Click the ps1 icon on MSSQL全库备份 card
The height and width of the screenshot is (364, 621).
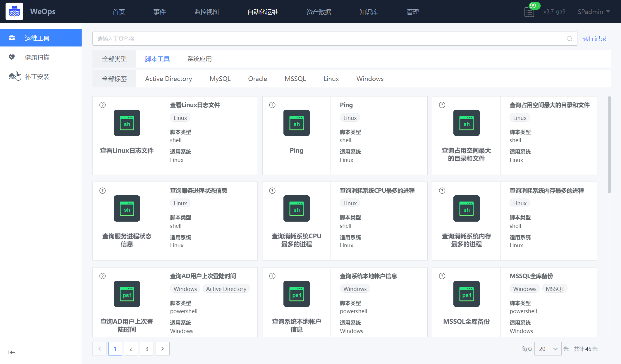tap(466, 294)
